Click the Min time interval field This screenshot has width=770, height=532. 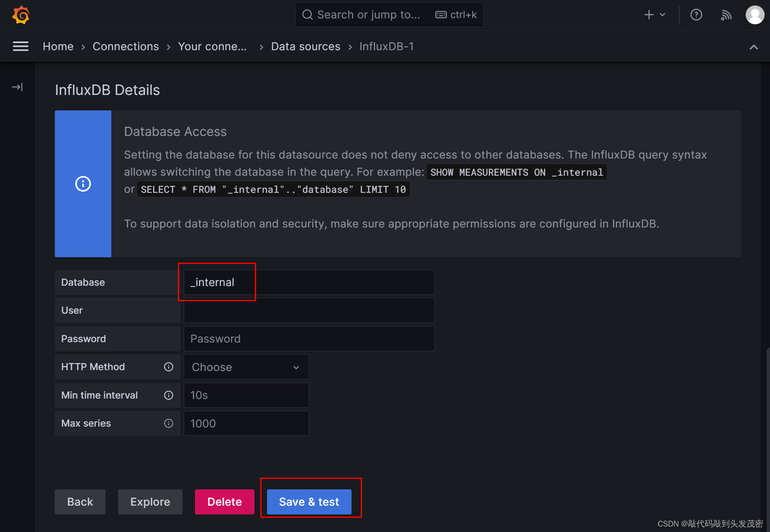(x=246, y=395)
